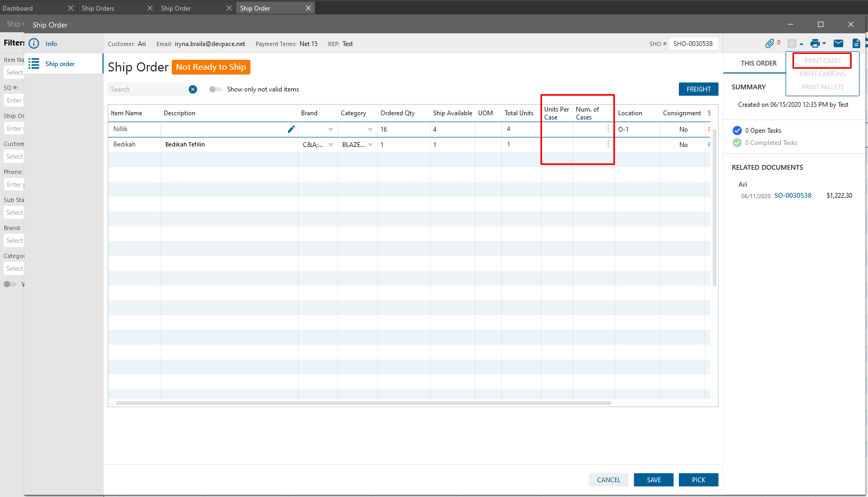Viewport: 868px width, 497px height.
Task: Click the pencil edit icon in Nillik row
Action: [x=291, y=129]
